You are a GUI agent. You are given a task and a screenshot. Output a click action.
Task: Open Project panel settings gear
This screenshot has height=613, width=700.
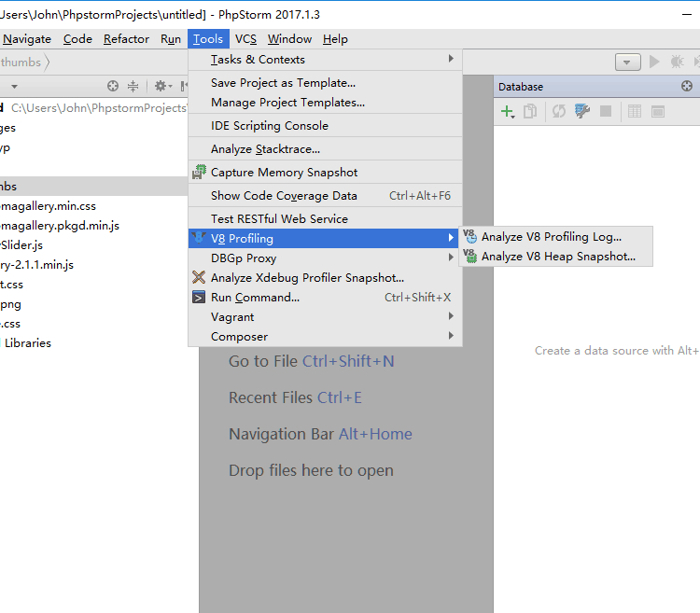tap(162, 86)
